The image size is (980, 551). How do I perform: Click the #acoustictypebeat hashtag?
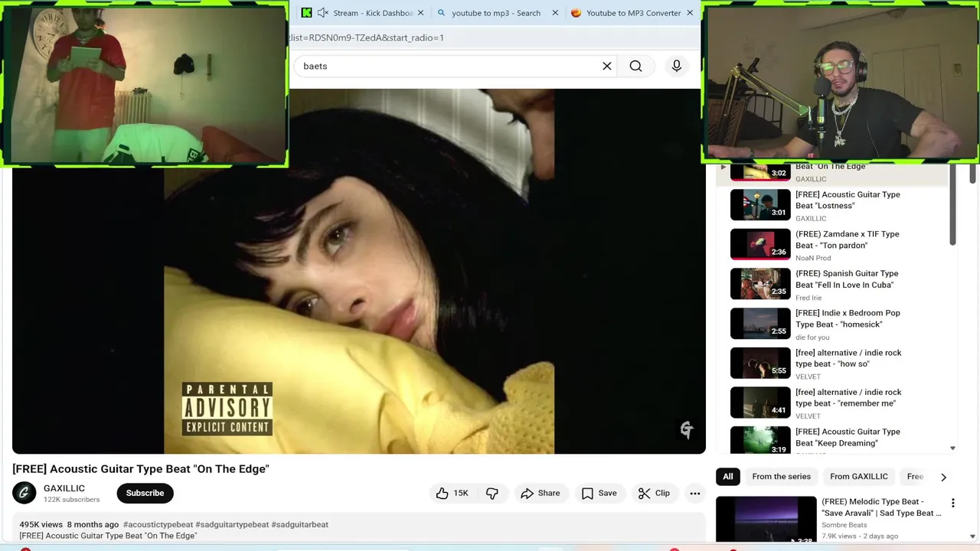[x=158, y=525]
